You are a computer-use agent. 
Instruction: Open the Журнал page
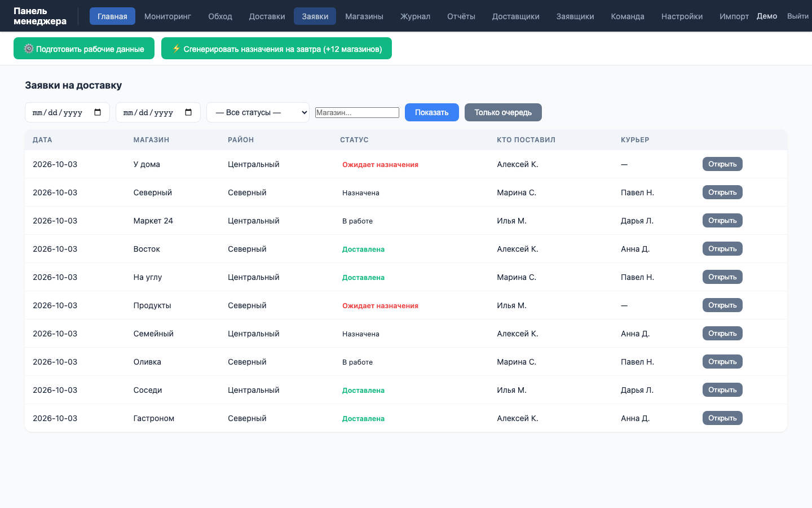tap(415, 16)
